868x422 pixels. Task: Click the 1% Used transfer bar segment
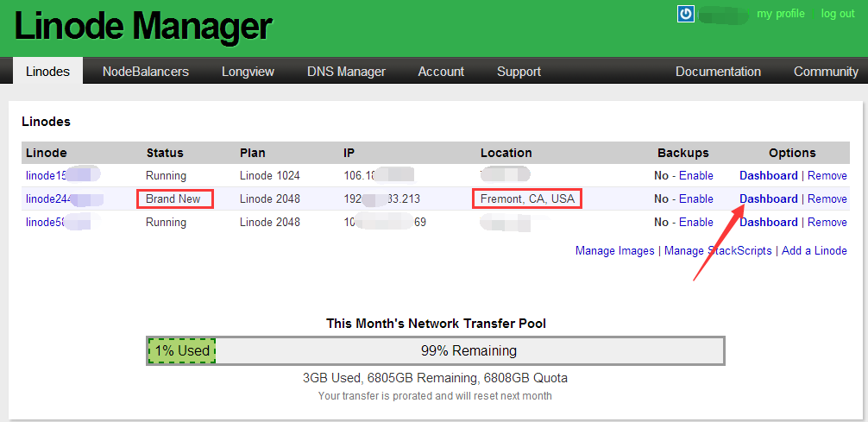point(181,350)
